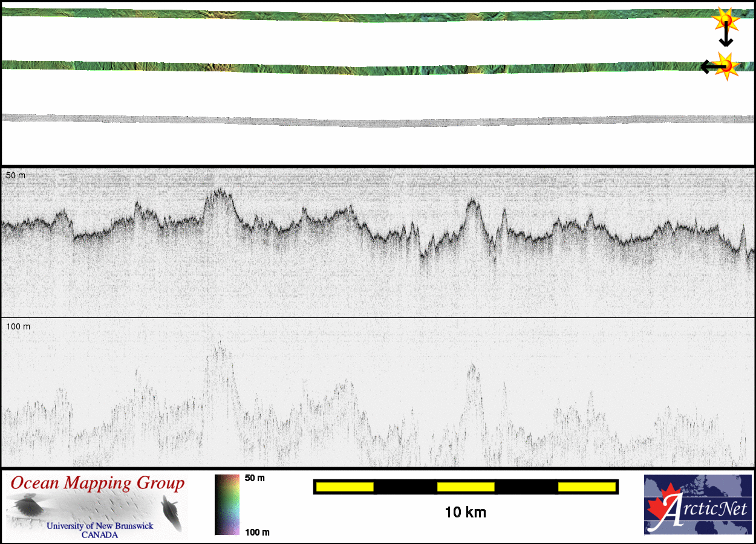Click the 50 m depth label in the profile
This screenshot has width=756, height=544.
(16, 175)
